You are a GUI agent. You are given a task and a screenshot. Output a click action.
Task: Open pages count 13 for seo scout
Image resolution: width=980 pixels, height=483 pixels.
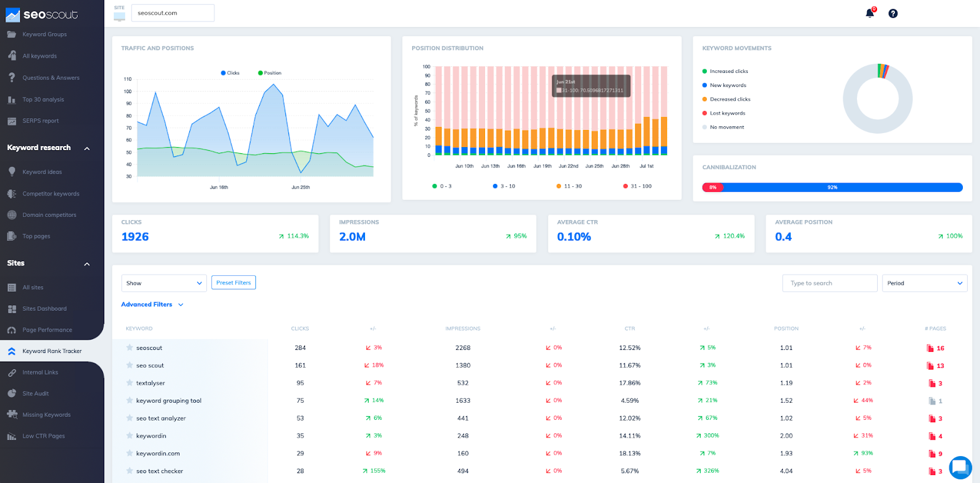coord(935,366)
